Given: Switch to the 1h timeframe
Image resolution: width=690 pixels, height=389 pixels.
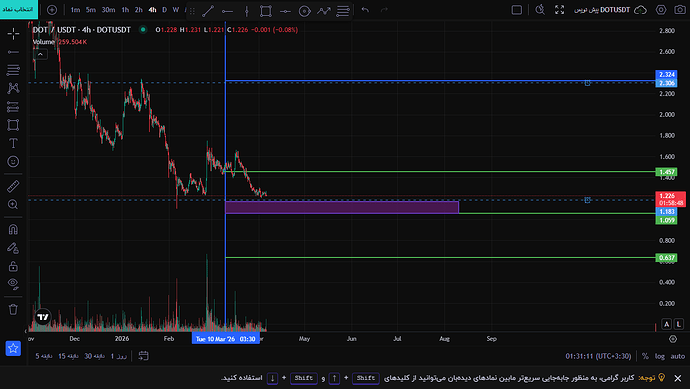Looking at the screenshot, I should tap(125, 10).
